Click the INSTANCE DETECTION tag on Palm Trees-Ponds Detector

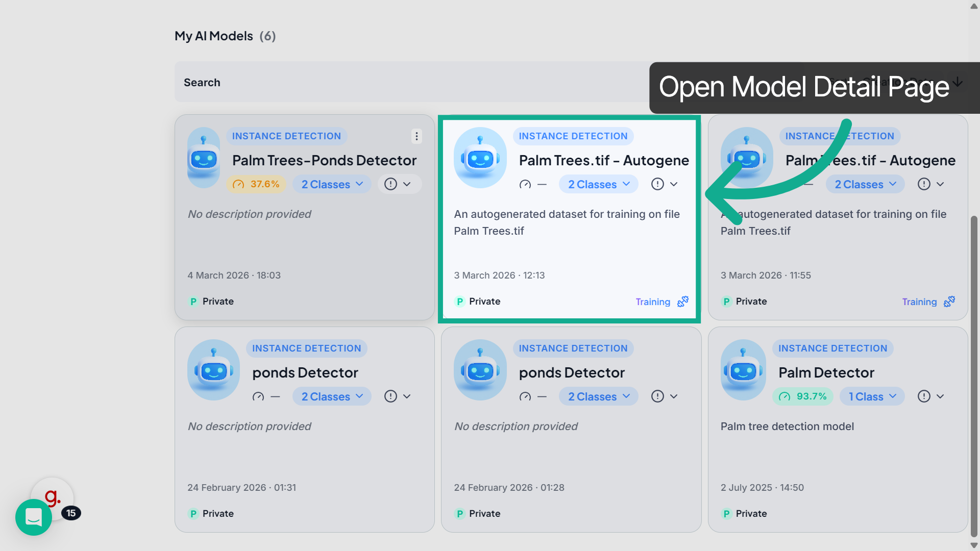tap(286, 136)
